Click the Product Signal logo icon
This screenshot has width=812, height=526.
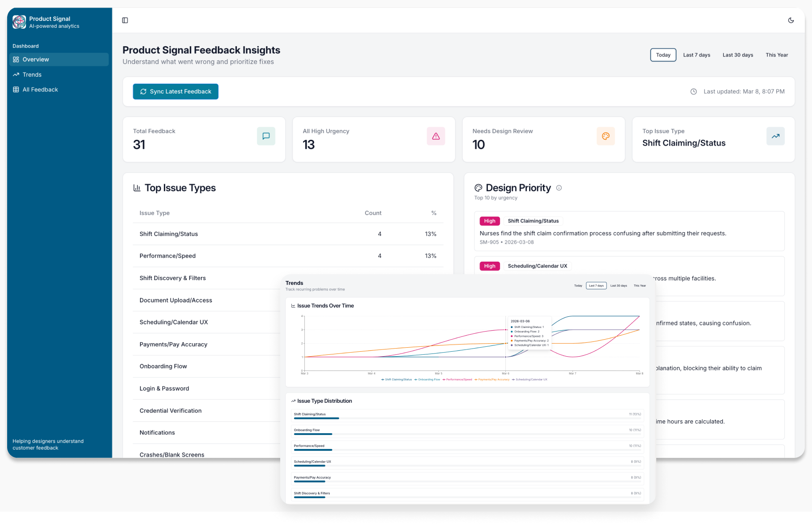click(x=19, y=22)
